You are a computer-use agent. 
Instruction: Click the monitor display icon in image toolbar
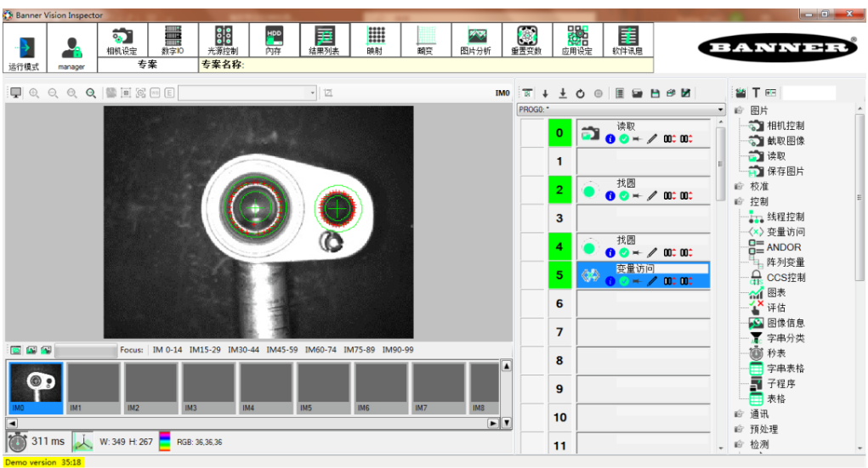[15, 93]
